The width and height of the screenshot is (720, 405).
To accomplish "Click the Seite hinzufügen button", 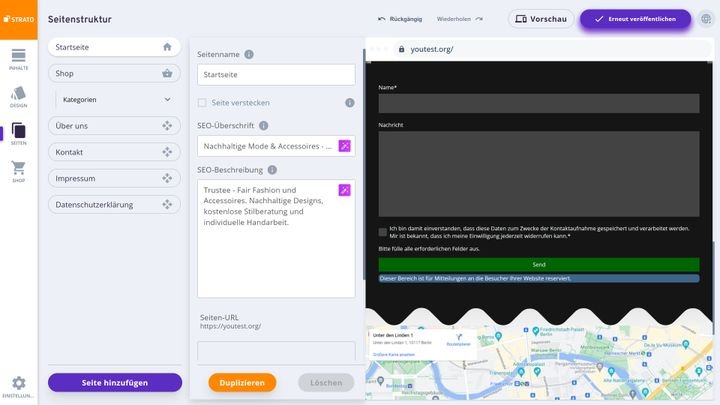I will coord(115,382).
